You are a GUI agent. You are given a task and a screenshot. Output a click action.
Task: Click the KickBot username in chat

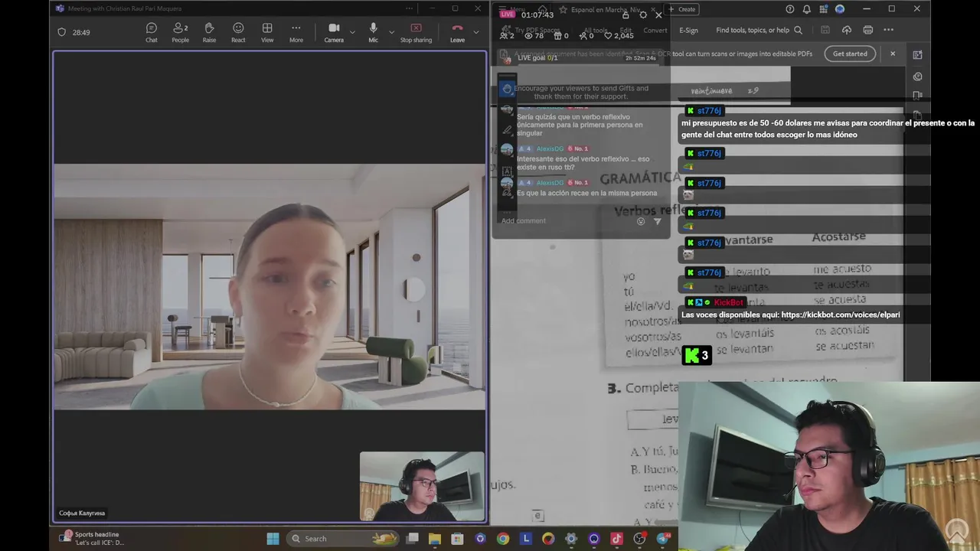728,302
